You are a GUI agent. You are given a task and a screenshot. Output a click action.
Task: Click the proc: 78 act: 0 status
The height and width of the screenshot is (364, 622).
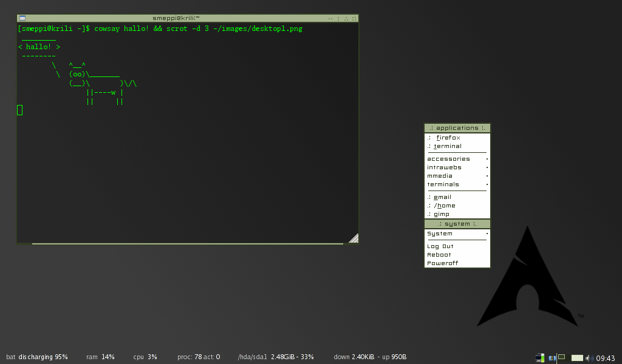199,357
